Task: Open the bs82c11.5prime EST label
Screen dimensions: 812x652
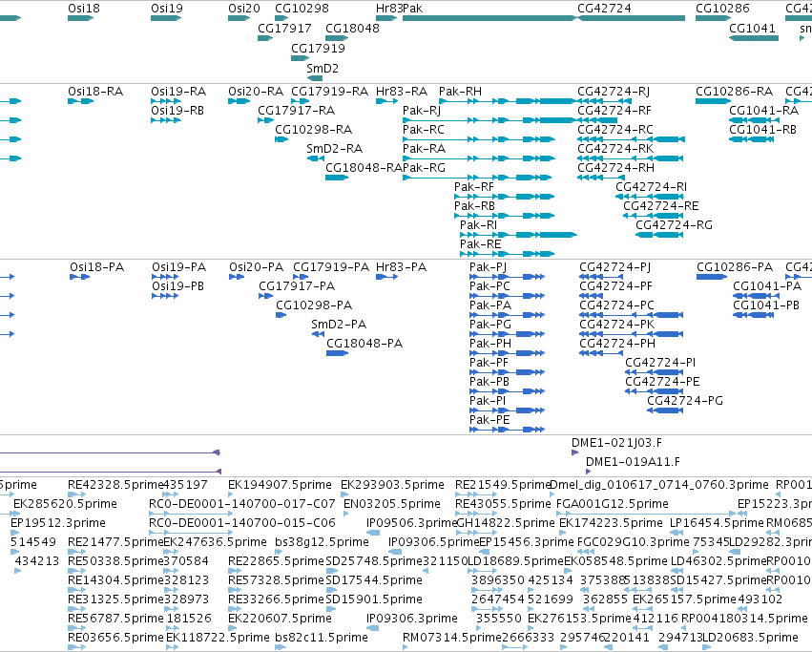Action: 322,638
